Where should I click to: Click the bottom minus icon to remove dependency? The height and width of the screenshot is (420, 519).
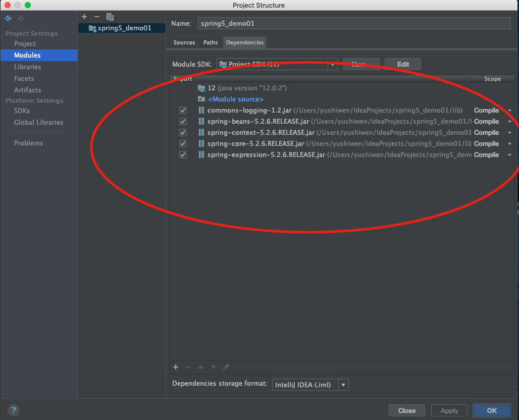(188, 367)
